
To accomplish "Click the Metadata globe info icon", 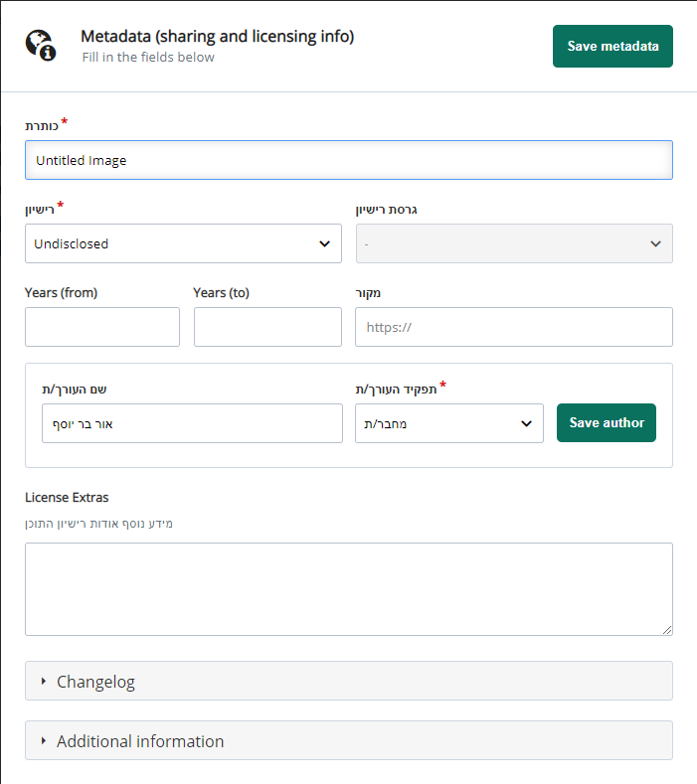I will click(40, 45).
